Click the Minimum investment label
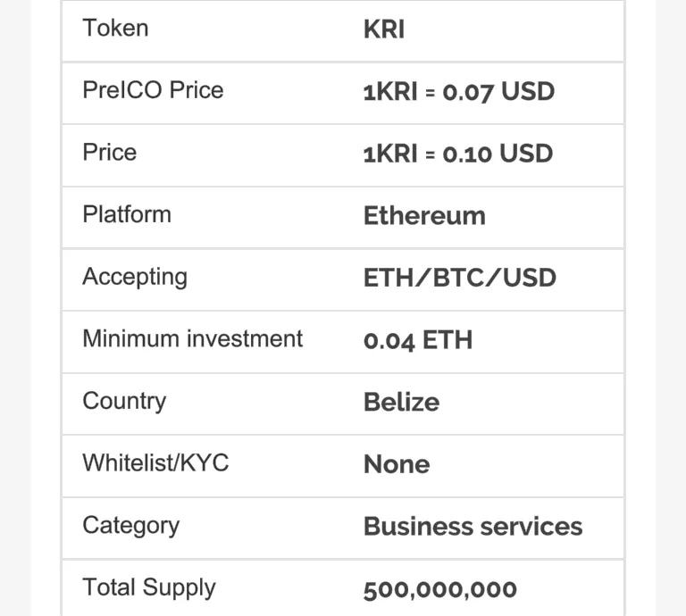Image resolution: width=686 pixels, height=616 pixels. click(x=193, y=339)
